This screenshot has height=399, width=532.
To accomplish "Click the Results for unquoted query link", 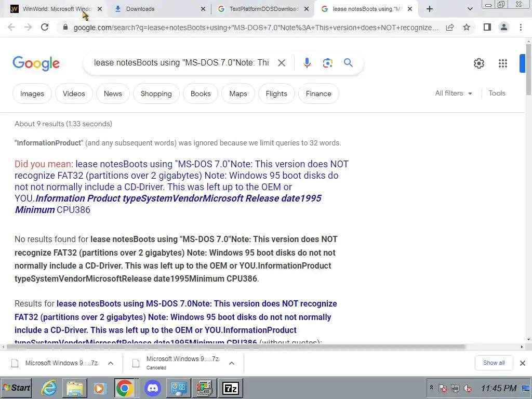I will click(176, 323).
